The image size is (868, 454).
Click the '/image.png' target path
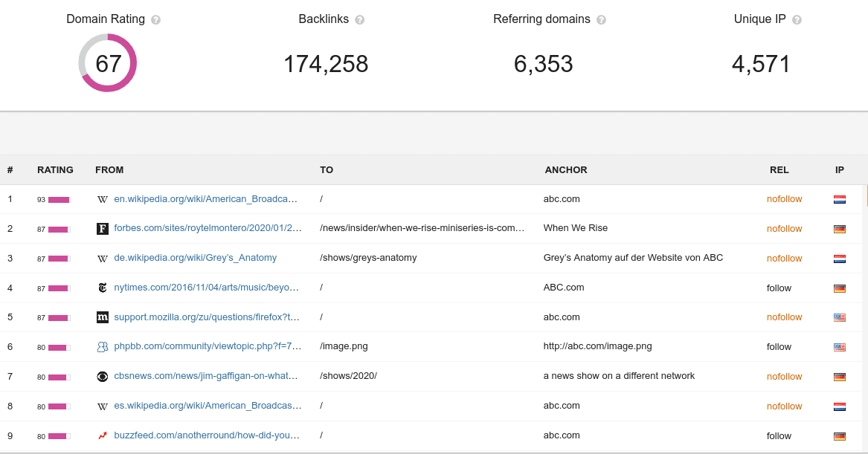(x=344, y=346)
